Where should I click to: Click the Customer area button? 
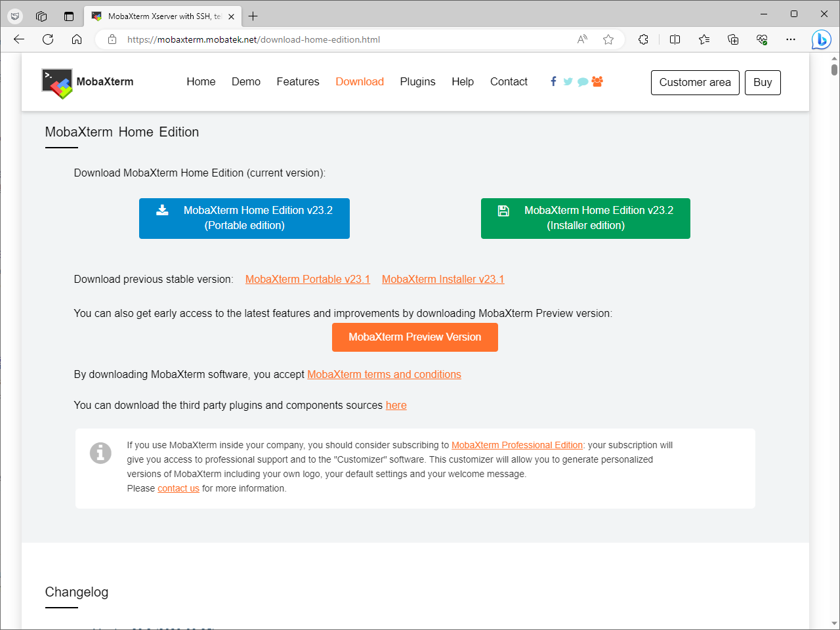[695, 83]
